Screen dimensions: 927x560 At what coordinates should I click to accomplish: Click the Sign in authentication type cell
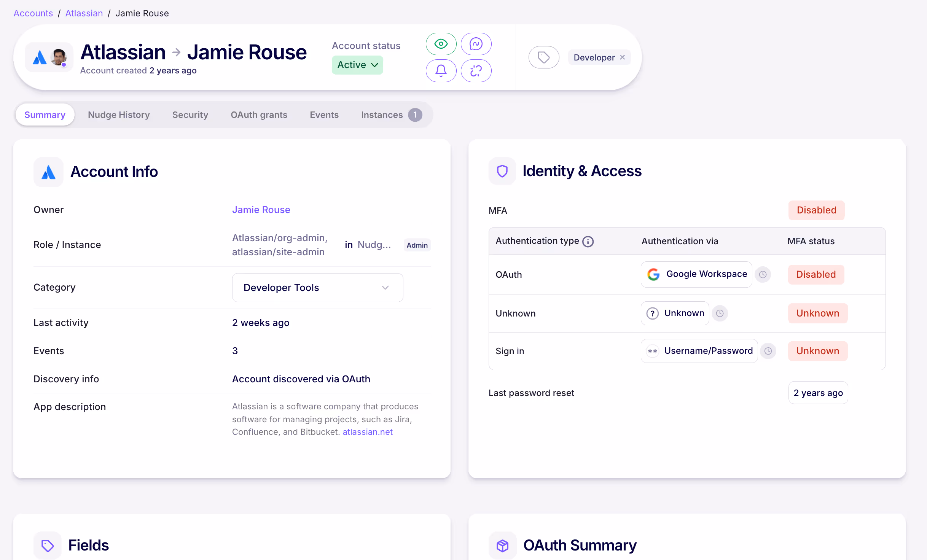point(510,351)
